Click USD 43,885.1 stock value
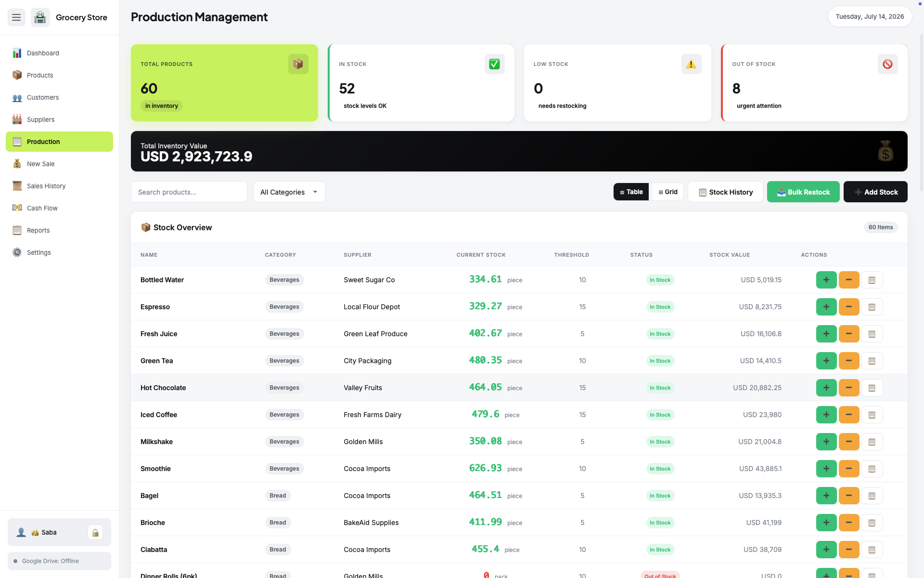The image size is (924, 578). click(760, 469)
